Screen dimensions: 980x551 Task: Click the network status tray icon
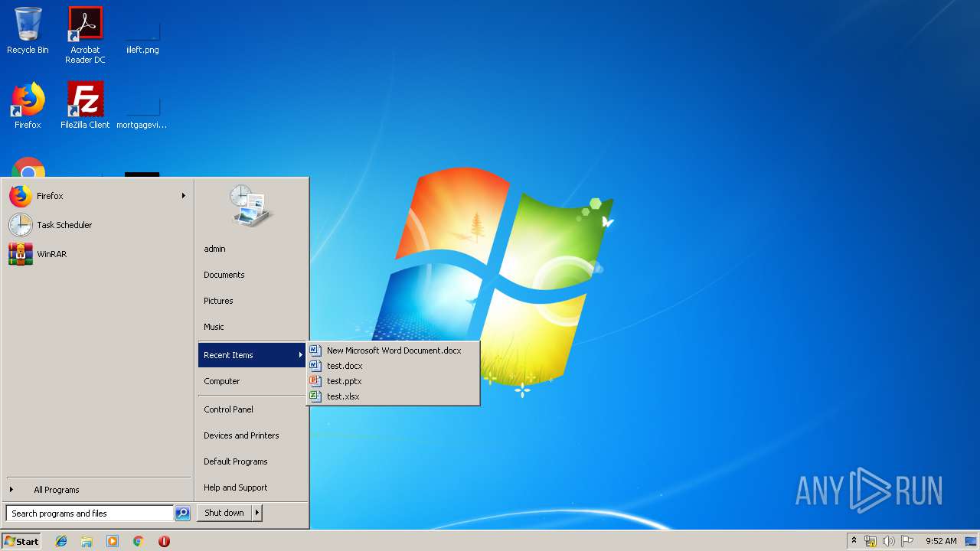point(871,541)
